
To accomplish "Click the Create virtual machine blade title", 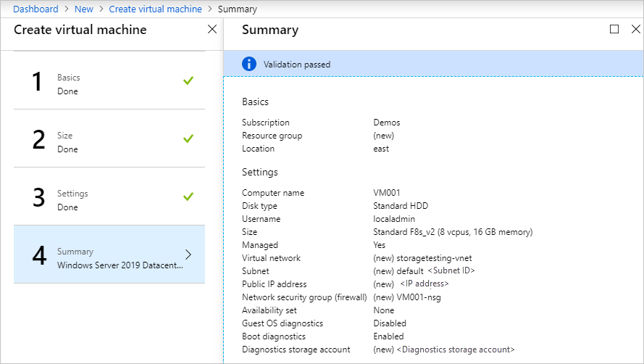I will (80, 30).
